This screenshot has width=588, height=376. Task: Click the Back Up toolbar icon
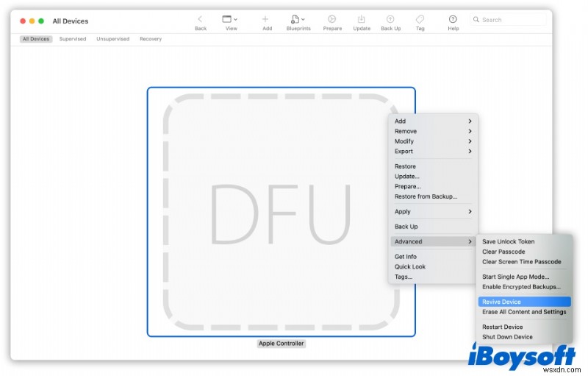pos(390,19)
